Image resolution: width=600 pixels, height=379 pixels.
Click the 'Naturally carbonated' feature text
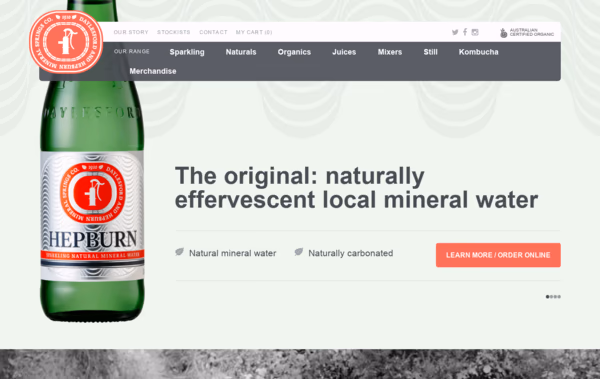(351, 253)
